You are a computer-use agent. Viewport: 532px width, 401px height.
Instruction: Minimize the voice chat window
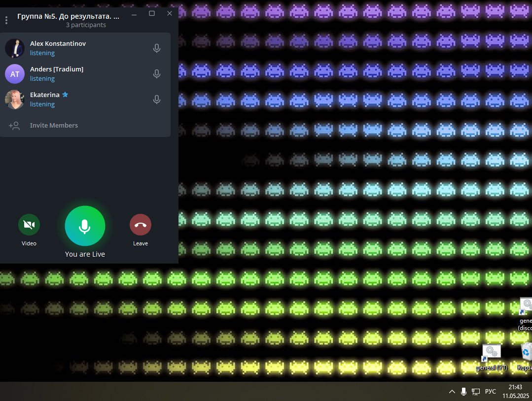click(135, 14)
